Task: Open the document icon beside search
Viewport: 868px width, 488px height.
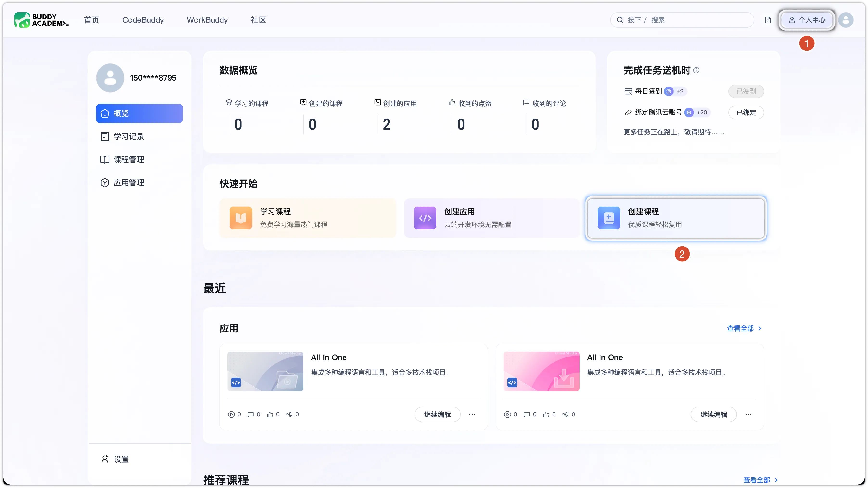Action: pos(768,20)
